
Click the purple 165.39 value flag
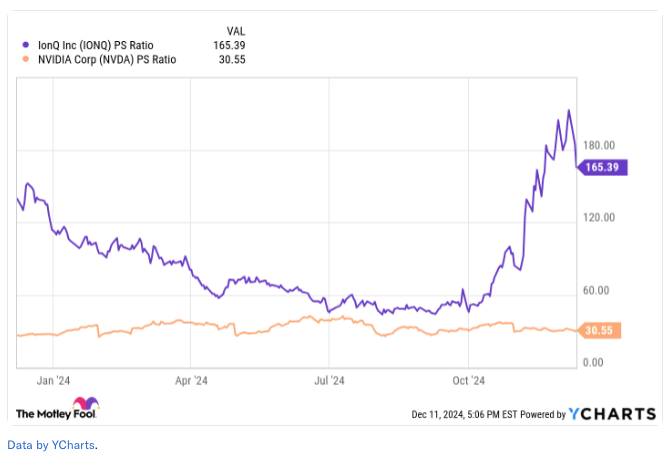[x=602, y=167]
